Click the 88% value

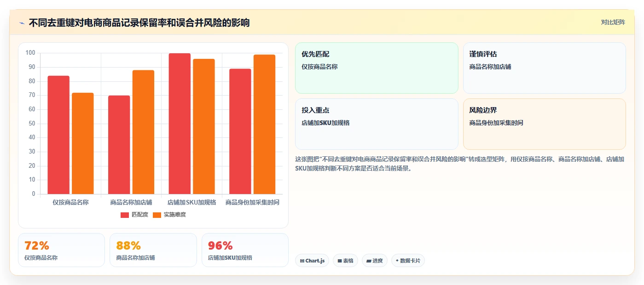point(128,245)
